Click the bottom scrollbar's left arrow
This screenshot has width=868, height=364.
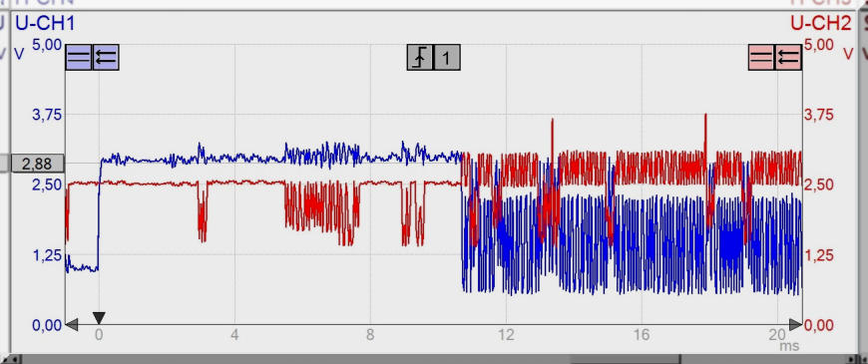tap(12, 360)
